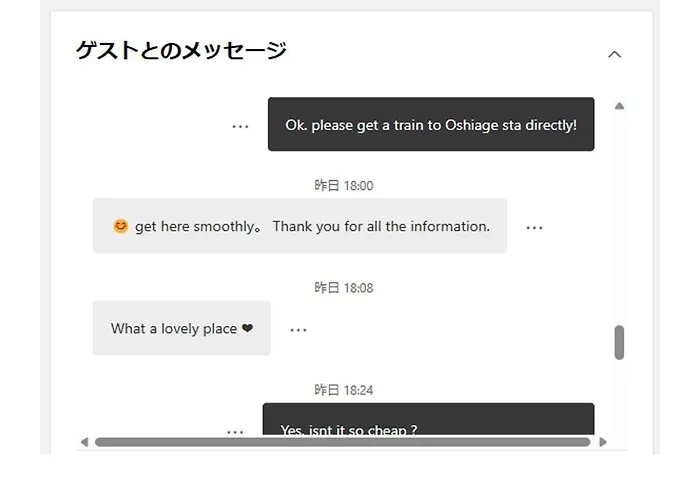
Task: Click the 昨日 18:24 timestamp
Action: pyautogui.click(x=343, y=390)
